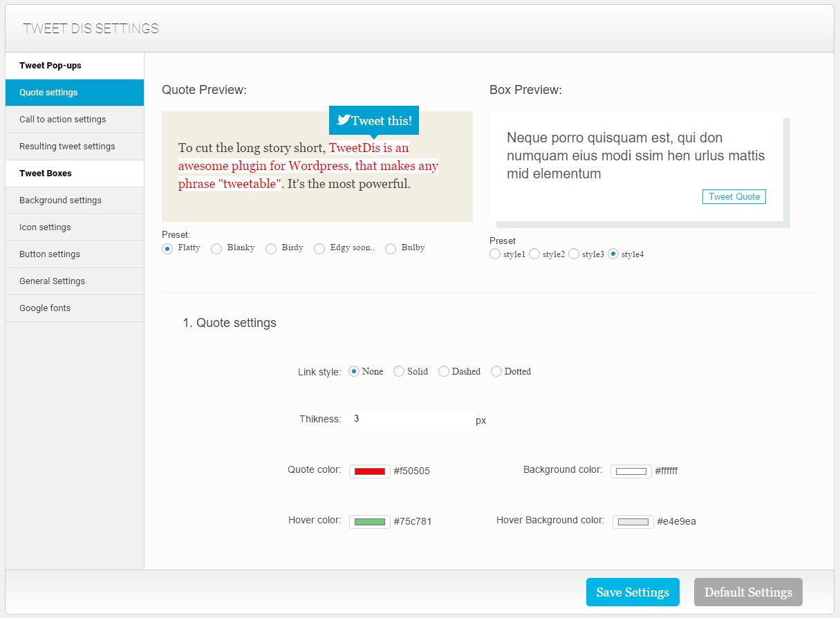
Task: Click the '1. Quote settings' heading
Action: 230,323
